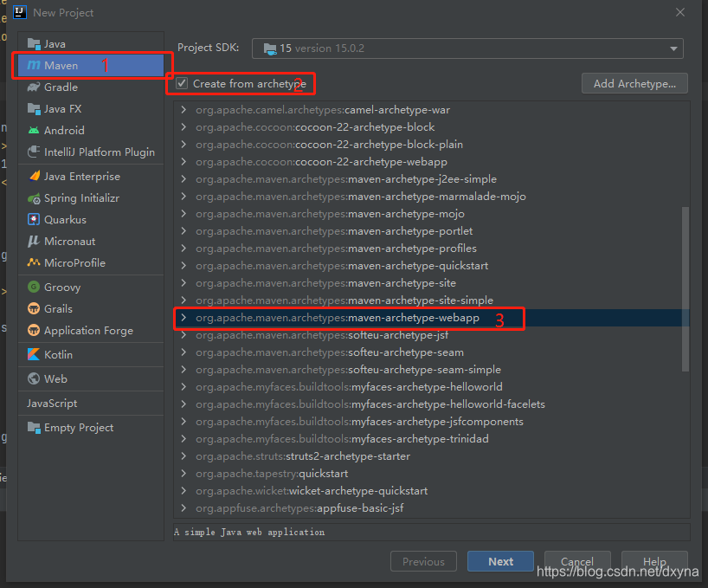Select maven-archetype-marmalade-mojo row
Image resolution: width=708 pixels, height=588 pixels.
(431, 197)
